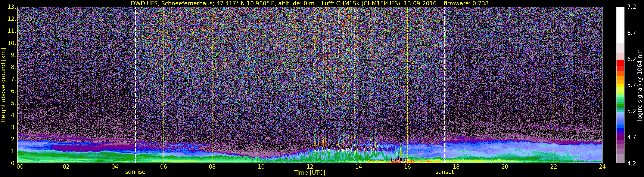This screenshot has width=644, height=177.
Task: Click the '4.' height tick label
Action: [13, 115]
